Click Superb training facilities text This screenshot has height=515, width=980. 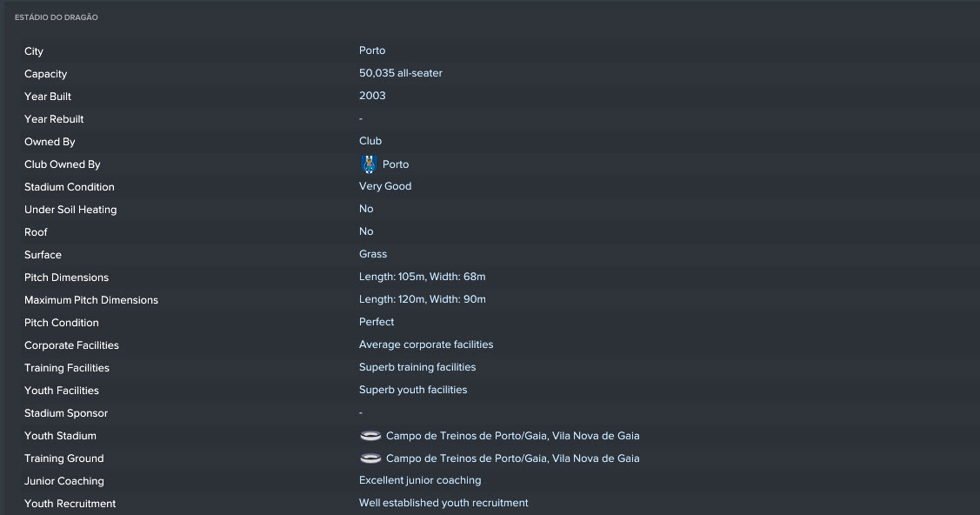417,367
